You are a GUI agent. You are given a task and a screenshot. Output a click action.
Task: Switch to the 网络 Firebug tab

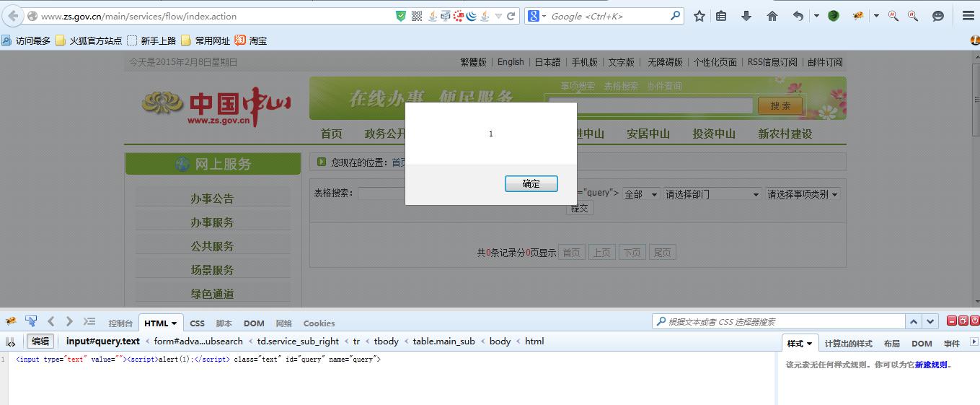[x=283, y=323]
